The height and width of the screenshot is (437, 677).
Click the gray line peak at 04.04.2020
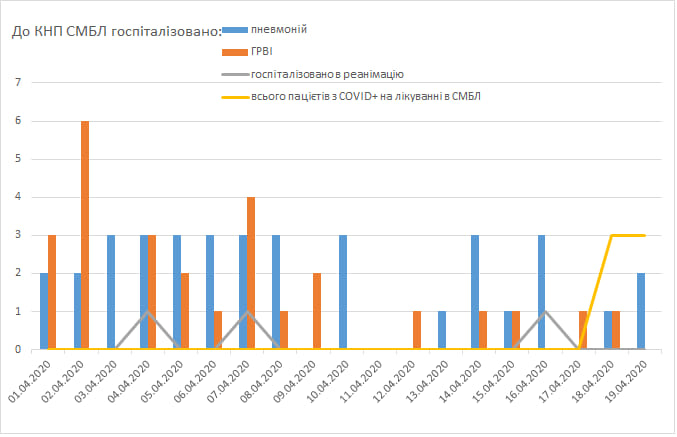[x=148, y=312]
